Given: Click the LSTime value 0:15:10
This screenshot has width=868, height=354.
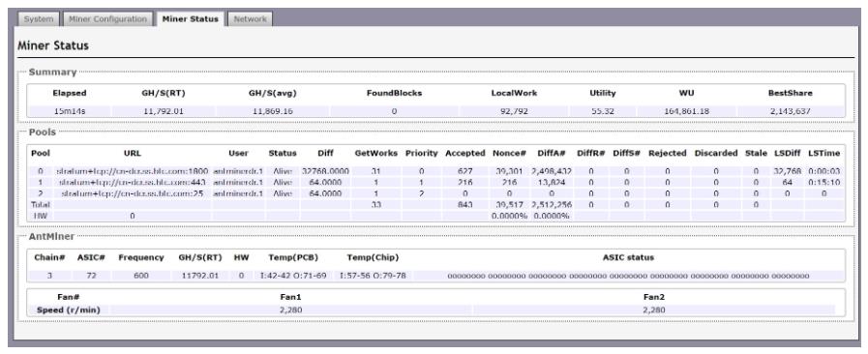Looking at the screenshot, I should [x=823, y=183].
